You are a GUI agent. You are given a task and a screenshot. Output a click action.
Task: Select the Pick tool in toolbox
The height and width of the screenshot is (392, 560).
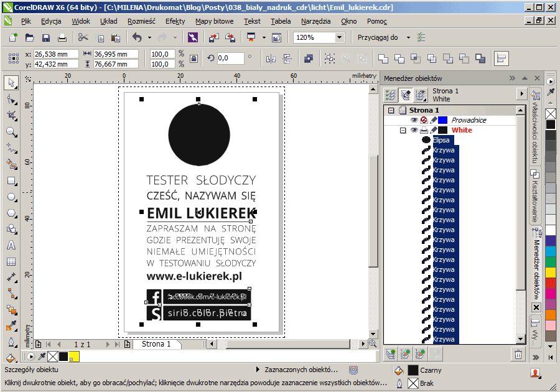point(11,83)
